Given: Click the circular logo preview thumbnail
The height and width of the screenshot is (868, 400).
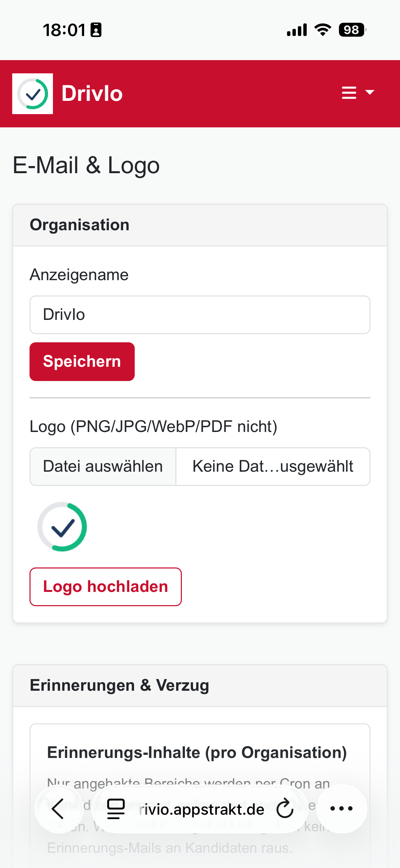Looking at the screenshot, I should click(62, 527).
